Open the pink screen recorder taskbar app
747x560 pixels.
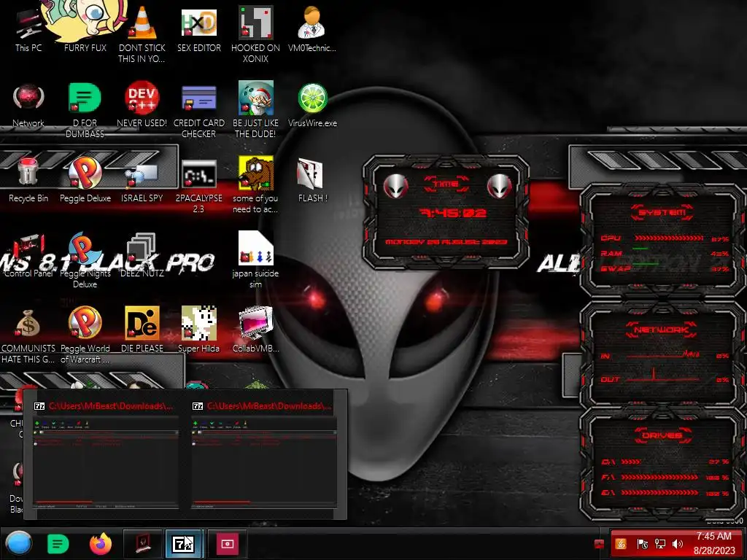click(228, 543)
